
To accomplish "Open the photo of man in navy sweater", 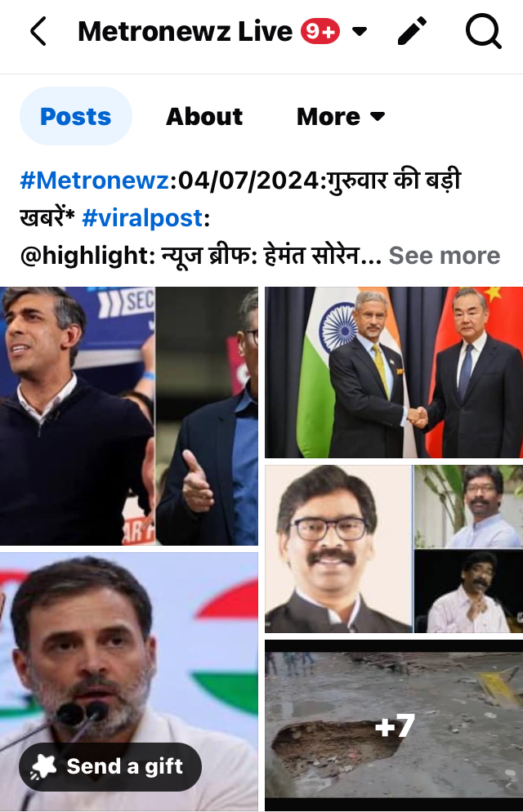I will (x=129, y=416).
